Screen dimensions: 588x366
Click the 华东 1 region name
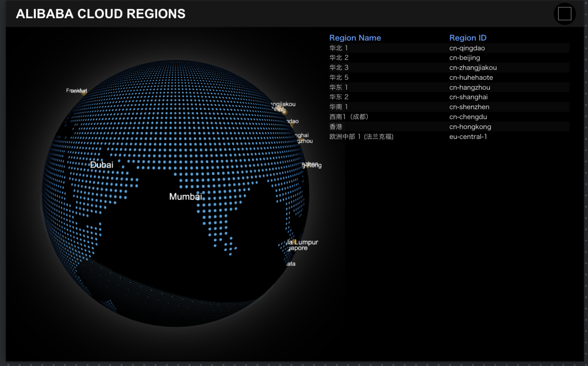(x=339, y=87)
